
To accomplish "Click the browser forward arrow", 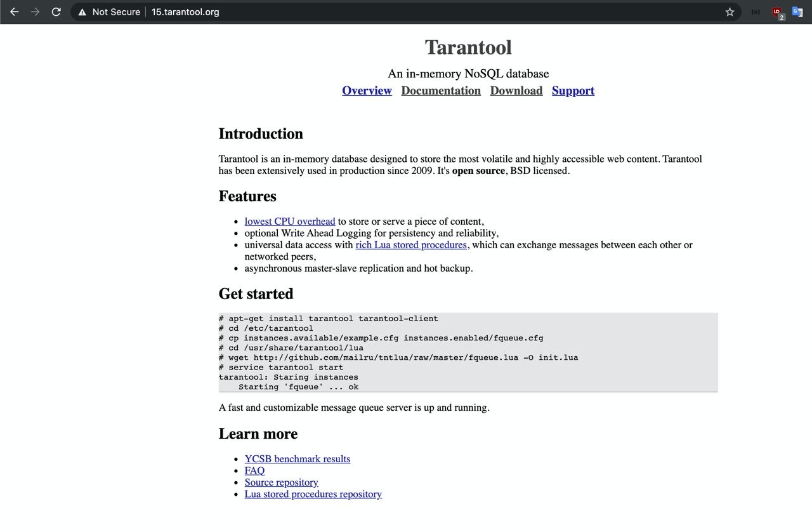I will click(35, 12).
